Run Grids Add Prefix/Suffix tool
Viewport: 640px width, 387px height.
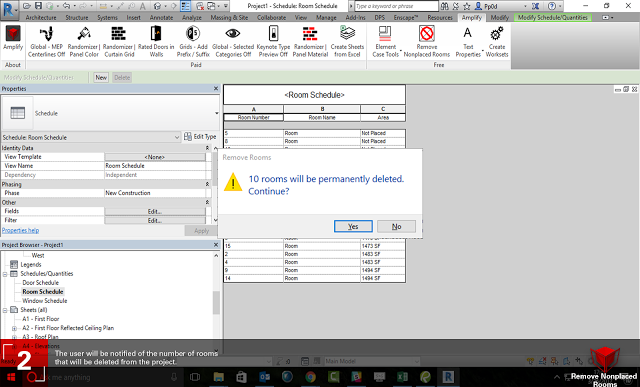click(193, 41)
